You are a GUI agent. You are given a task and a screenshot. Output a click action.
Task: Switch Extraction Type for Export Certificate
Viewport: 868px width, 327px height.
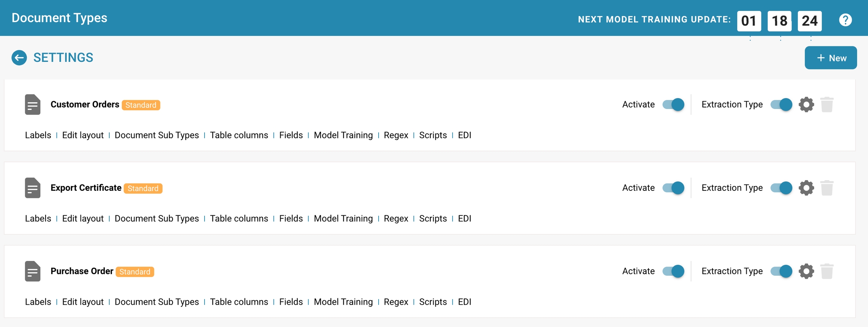(x=781, y=188)
